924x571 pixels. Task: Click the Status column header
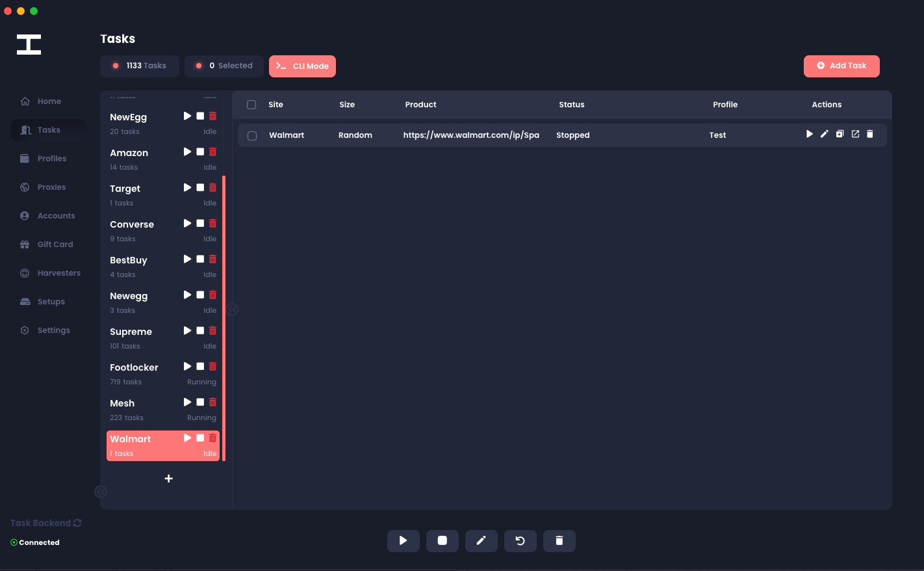tap(572, 105)
